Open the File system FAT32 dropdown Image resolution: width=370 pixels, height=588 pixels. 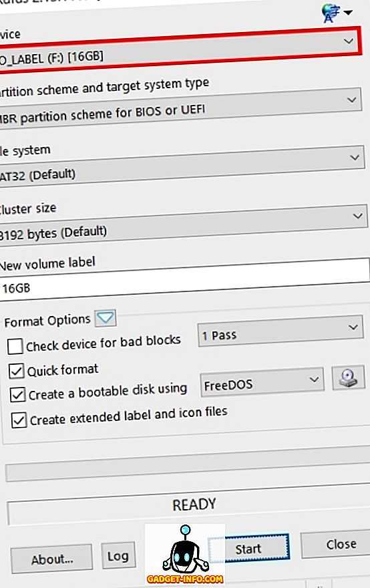click(x=182, y=166)
